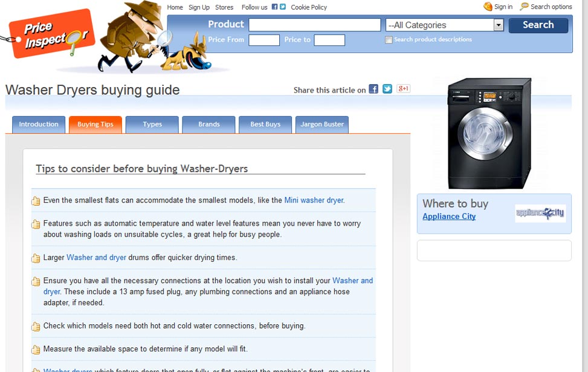Screen dimensions: 588x372
Task: Enable Search product descriptions checkbox
Action: click(x=389, y=40)
